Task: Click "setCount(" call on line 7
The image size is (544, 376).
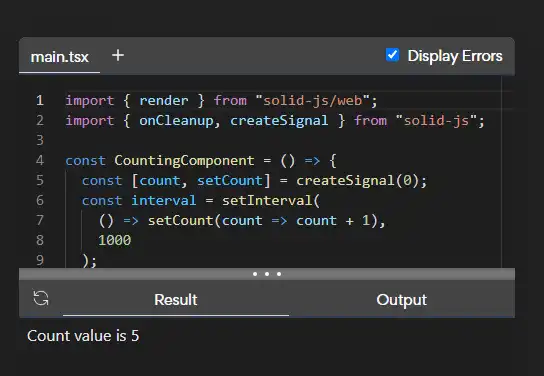Action: (184, 221)
